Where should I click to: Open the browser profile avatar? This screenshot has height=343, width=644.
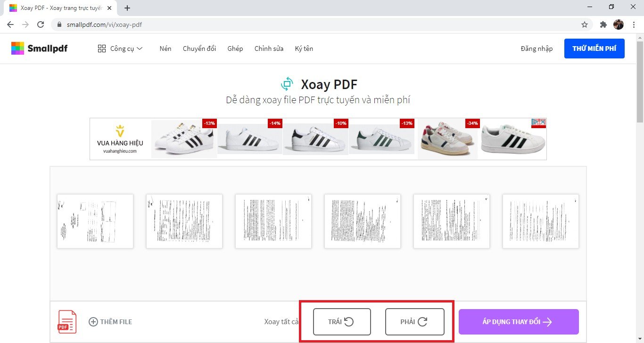[618, 24]
